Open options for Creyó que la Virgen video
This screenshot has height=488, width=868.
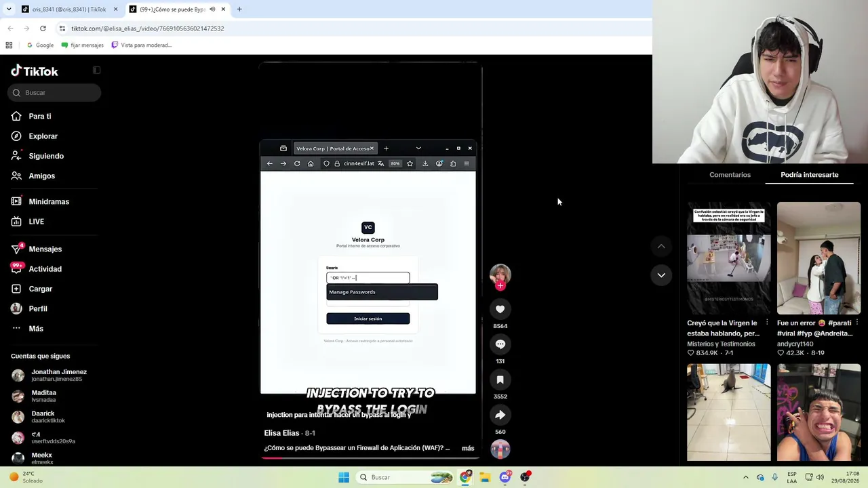(x=767, y=323)
